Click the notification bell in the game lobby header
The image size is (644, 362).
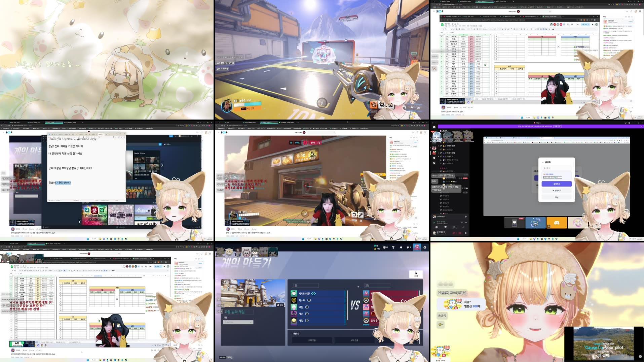coord(401,247)
